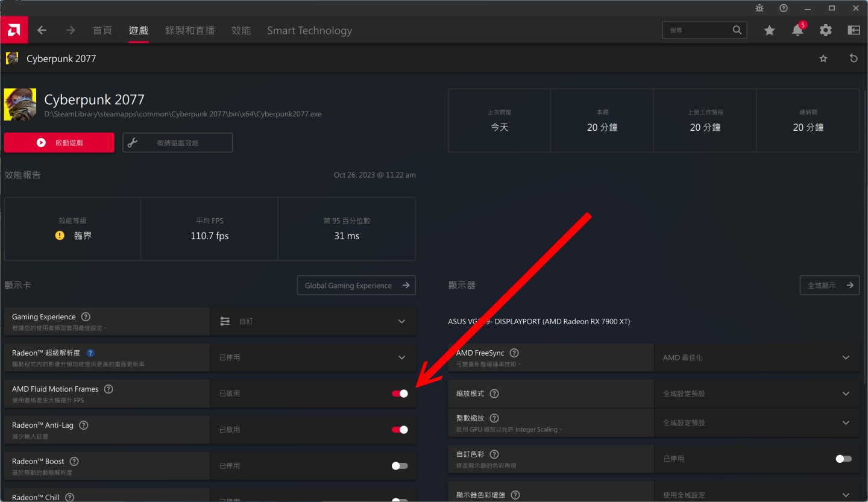Viewport: 868px width, 502px height.
Task: Open the bug report icon
Action: pos(759,8)
